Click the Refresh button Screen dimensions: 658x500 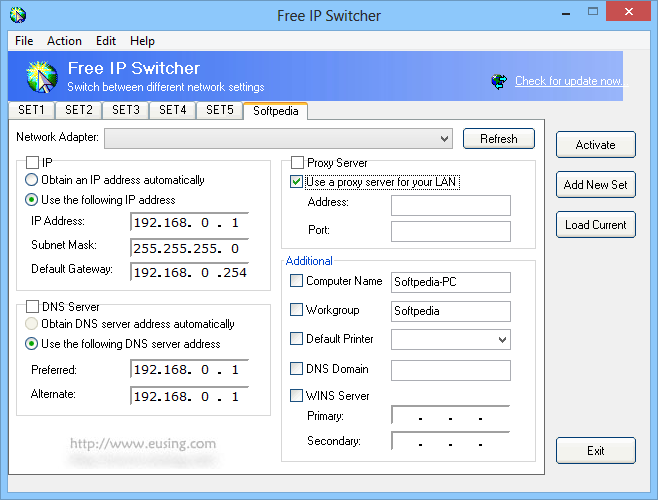pyautogui.click(x=499, y=139)
